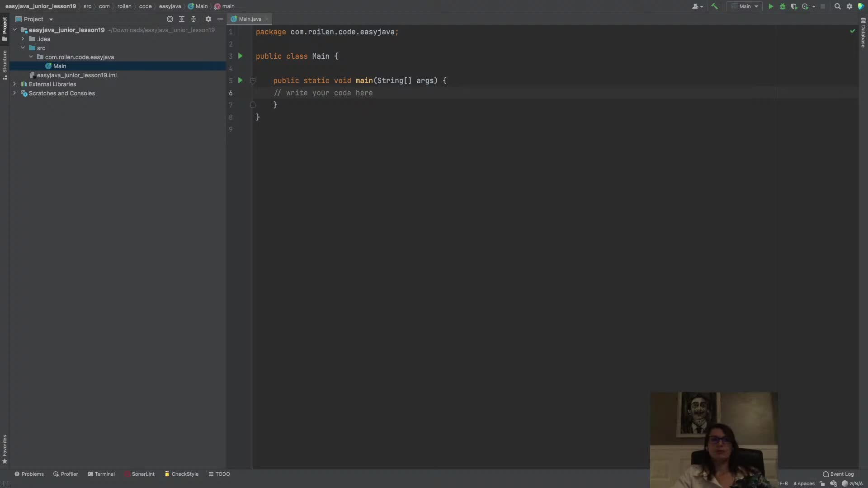Open Search Everywhere magnifier
This screenshot has height=488, width=868.
point(837,6)
